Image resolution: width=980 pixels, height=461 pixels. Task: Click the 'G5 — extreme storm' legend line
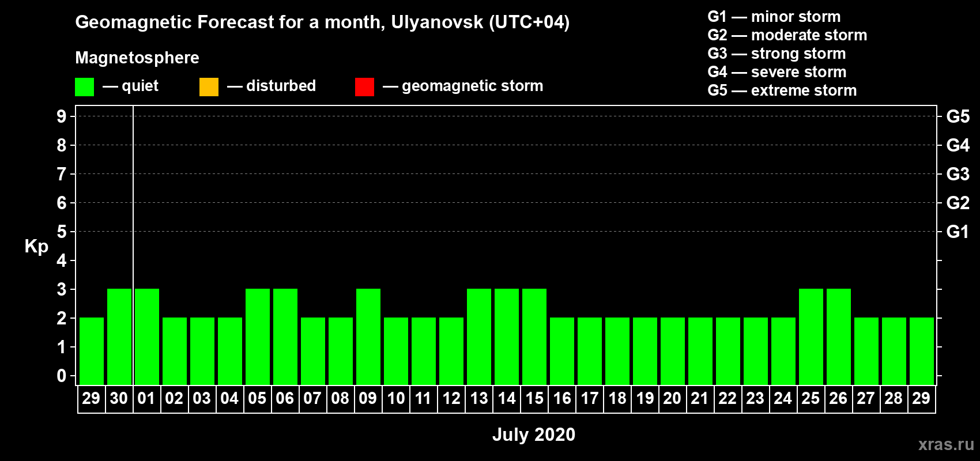tap(782, 90)
